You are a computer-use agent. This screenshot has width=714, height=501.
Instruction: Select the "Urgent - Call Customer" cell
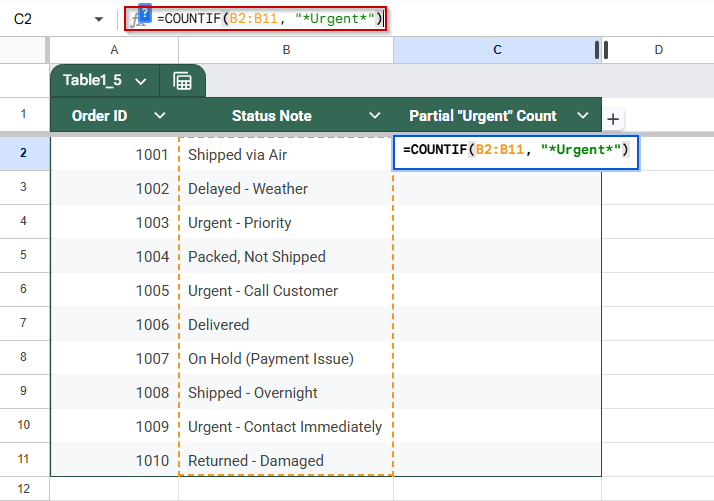point(286,290)
